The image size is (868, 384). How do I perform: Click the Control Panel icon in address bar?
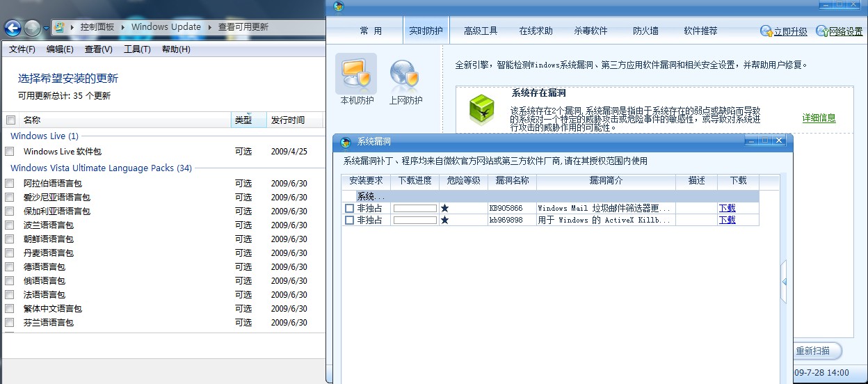(x=60, y=27)
